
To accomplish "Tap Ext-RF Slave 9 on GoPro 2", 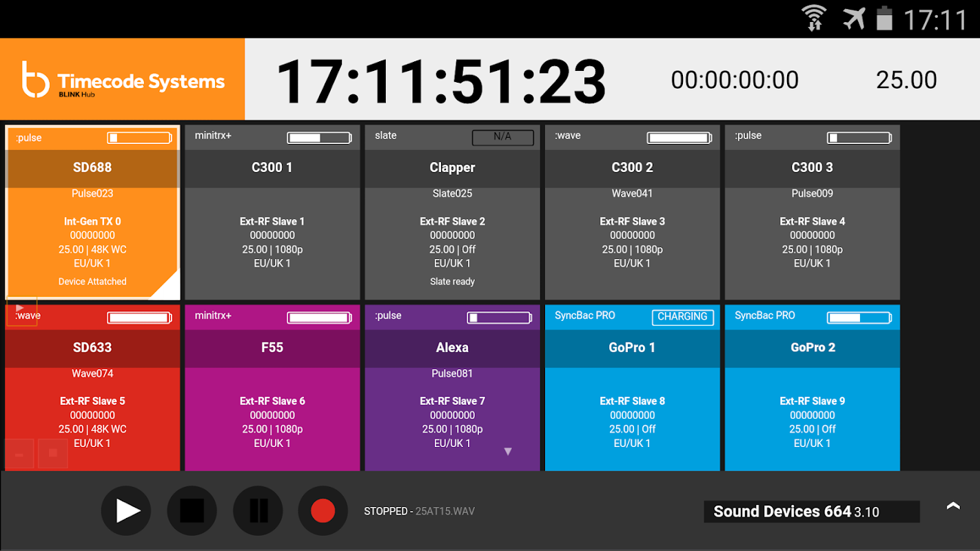I will tap(812, 401).
